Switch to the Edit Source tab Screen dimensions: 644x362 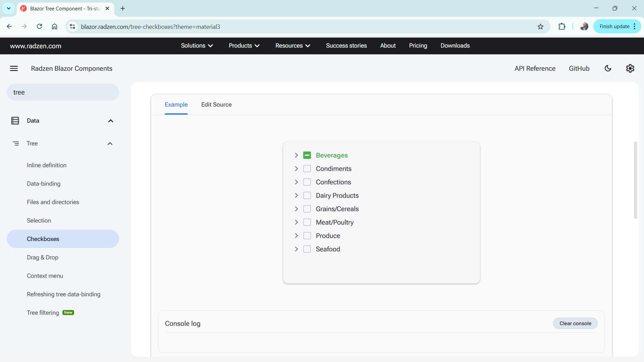point(216,105)
